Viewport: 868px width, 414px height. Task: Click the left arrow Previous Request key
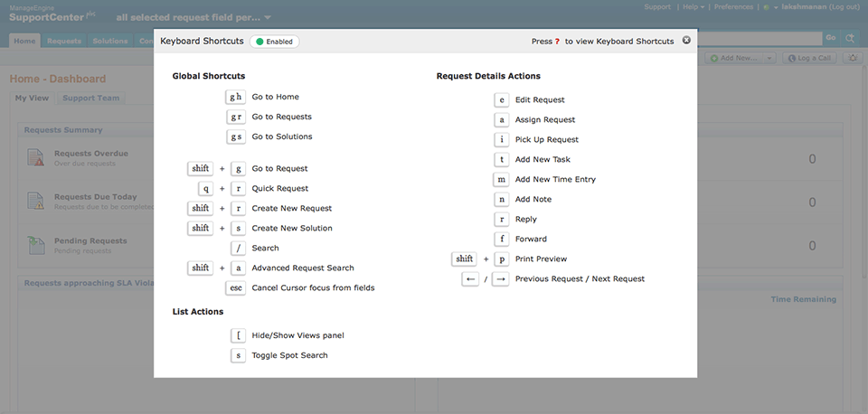coord(470,279)
